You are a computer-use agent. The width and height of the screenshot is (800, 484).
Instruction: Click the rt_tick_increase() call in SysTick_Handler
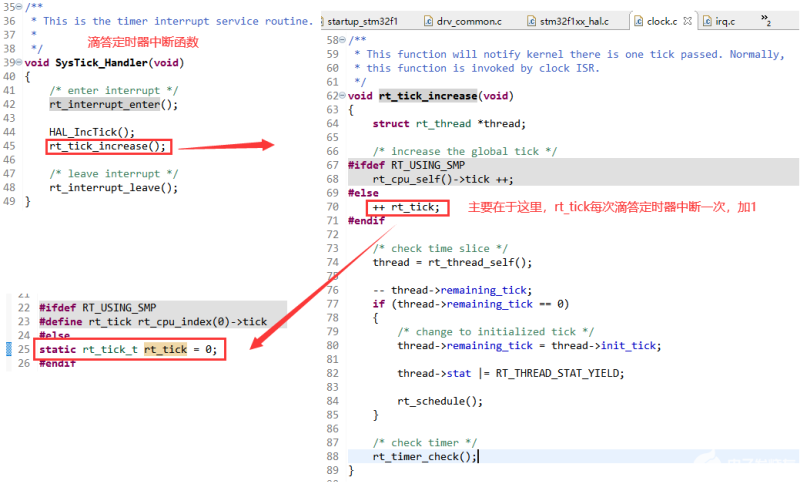(x=107, y=146)
